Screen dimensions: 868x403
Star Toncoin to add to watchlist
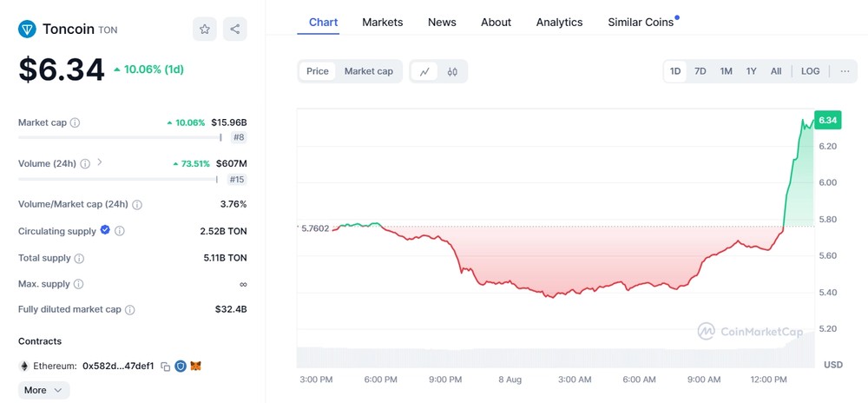[204, 29]
